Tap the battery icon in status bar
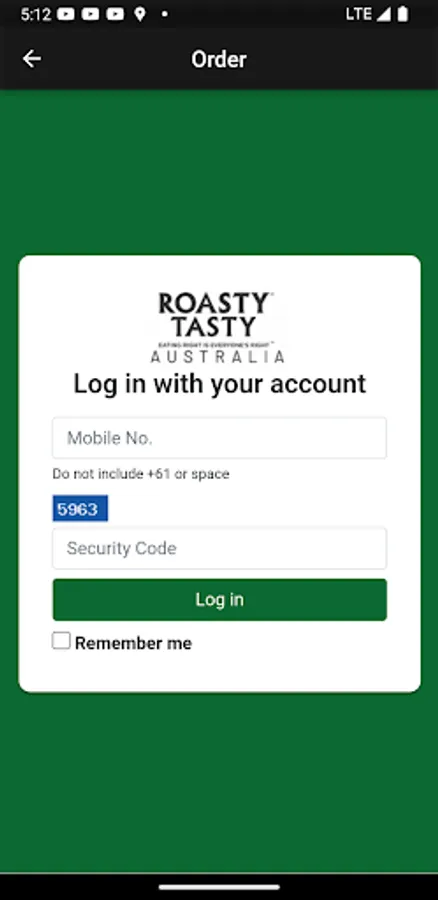 click(403, 14)
